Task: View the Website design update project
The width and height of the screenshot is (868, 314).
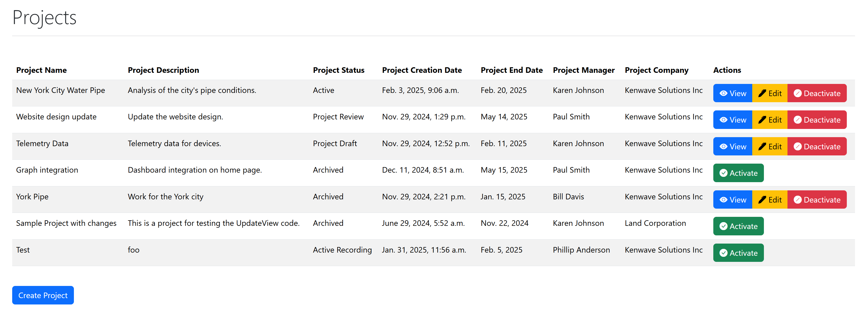Action: (733, 120)
